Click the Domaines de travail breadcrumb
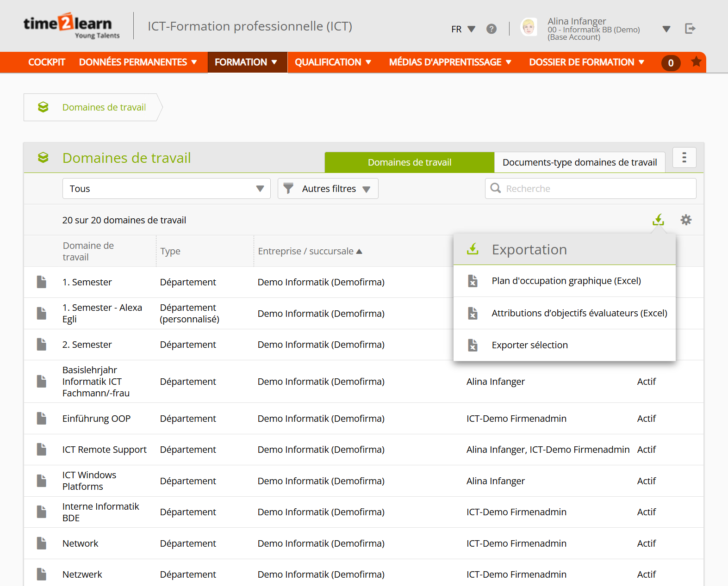The width and height of the screenshot is (728, 586). [x=104, y=107]
